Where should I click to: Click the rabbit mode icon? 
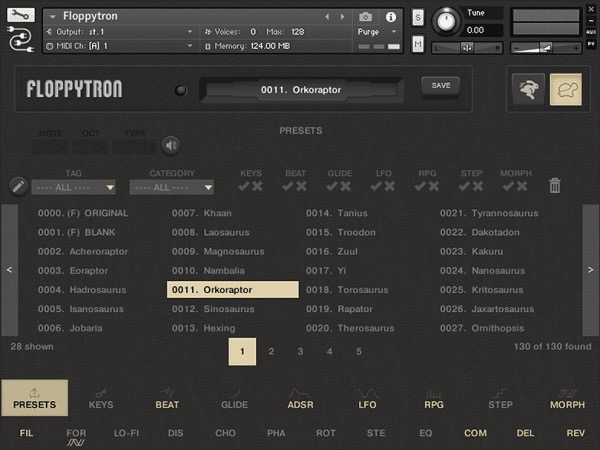(x=528, y=89)
